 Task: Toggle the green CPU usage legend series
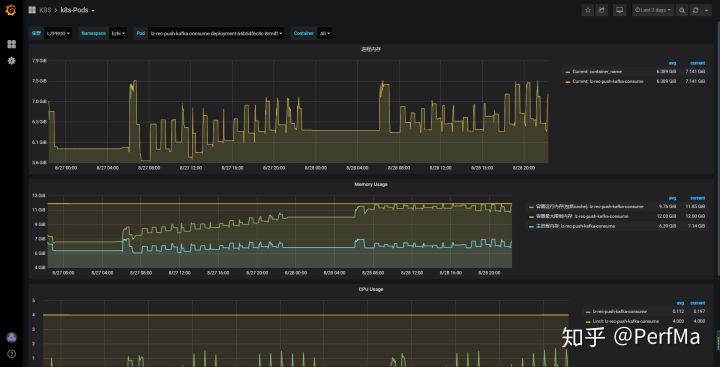click(619, 311)
